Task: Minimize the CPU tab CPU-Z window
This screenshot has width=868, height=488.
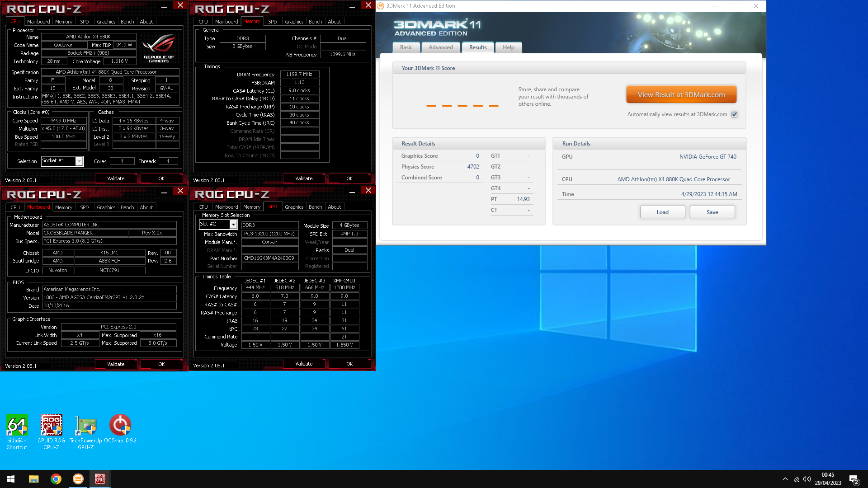Action: click(x=164, y=6)
